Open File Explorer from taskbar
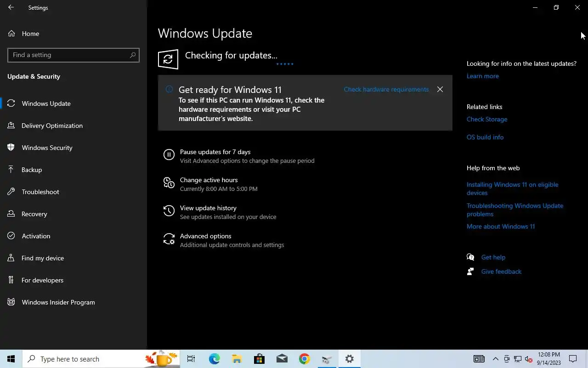Viewport: 588px width, 368px height. [x=237, y=359]
